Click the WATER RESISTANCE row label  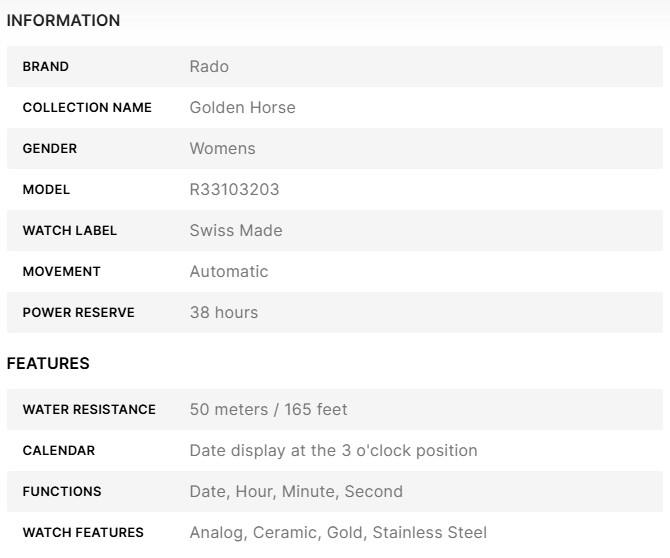pyautogui.click(x=89, y=410)
